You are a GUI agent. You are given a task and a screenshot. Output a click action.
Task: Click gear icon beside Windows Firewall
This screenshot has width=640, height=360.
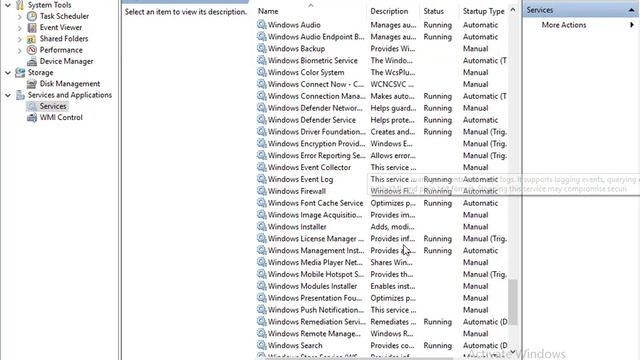[262, 191]
